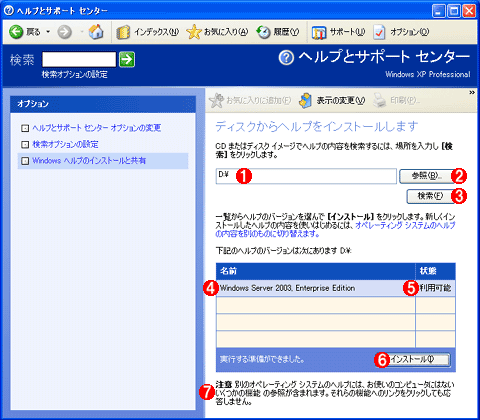
Task: Maximize the Help and Support Center window
Action: click(454, 11)
